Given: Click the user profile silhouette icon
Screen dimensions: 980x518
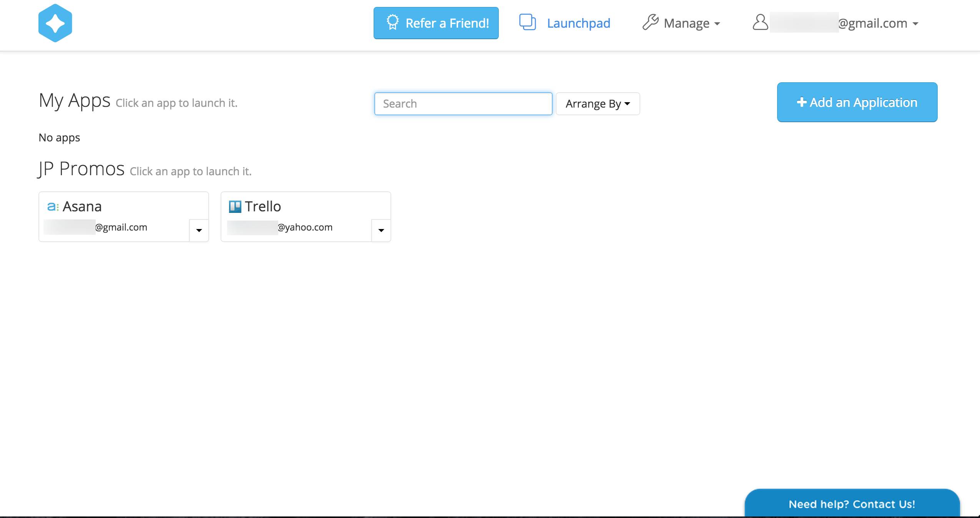Looking at the screenshot, I should coord(760,22).
